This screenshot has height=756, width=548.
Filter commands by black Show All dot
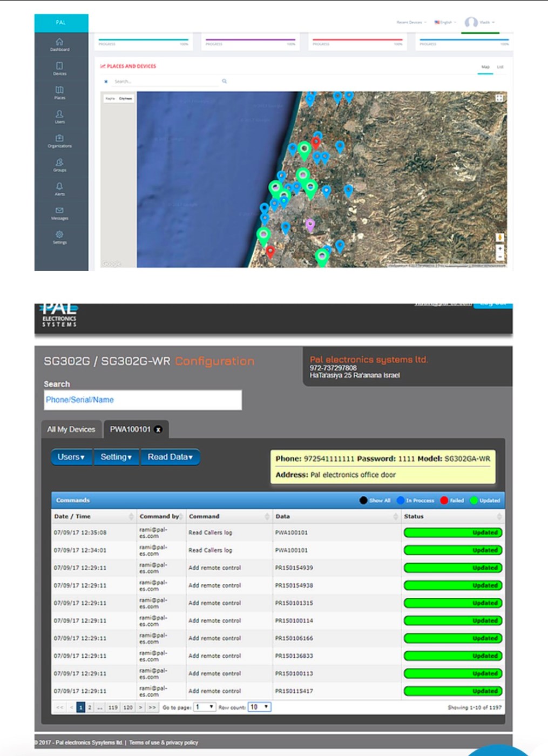tap(363, 501)
